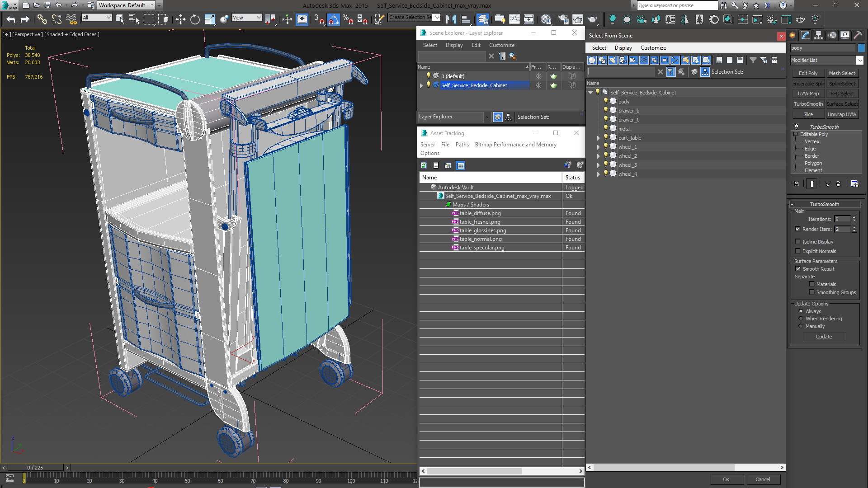Toggle visibility bulb of drawer_b object
The height and width of the screenshot is (488, 868).
pos(605,110)
